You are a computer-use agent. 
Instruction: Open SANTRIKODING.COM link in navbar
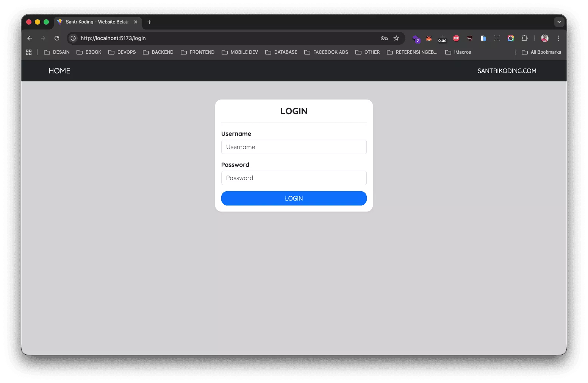point(507,71)
